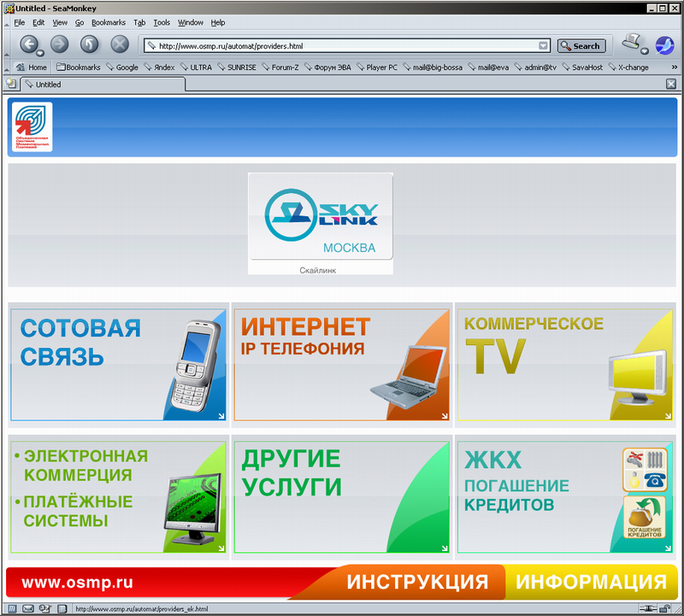The width and height of the screenshot is (684, 616).
Task: Open the Google bookmark
Action: pyautogui.click(x=122, y=67)
